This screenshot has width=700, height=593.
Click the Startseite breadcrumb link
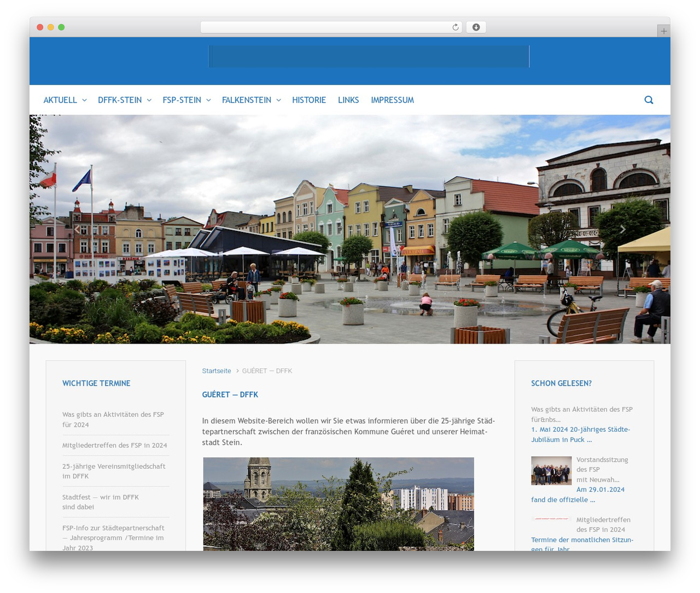tap(217, 371)
